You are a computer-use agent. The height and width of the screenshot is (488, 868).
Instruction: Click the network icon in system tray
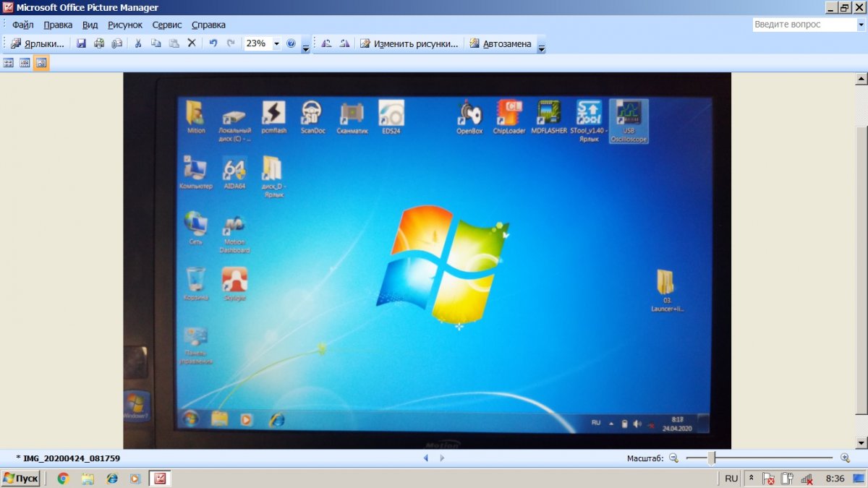807,479
